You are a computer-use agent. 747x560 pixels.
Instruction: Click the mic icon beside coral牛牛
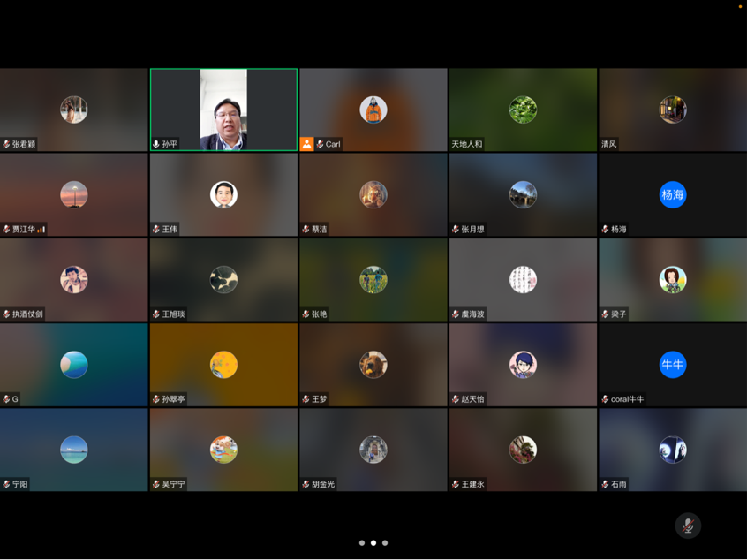point(605,397)
